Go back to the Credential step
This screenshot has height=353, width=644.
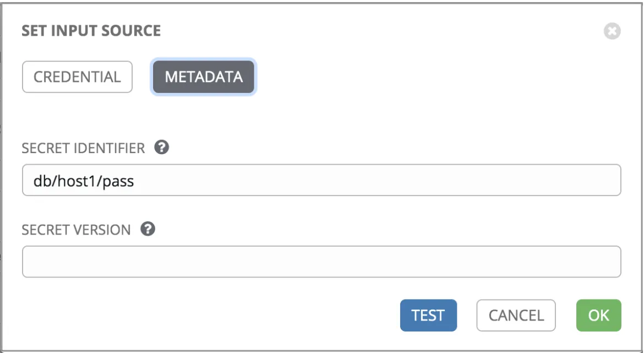(x=77, y=77)
